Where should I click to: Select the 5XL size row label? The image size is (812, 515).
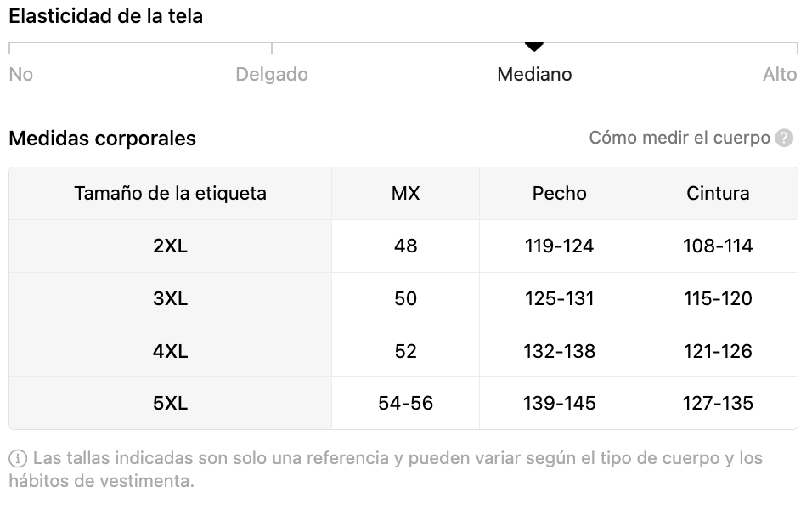[x=171, y=404]
